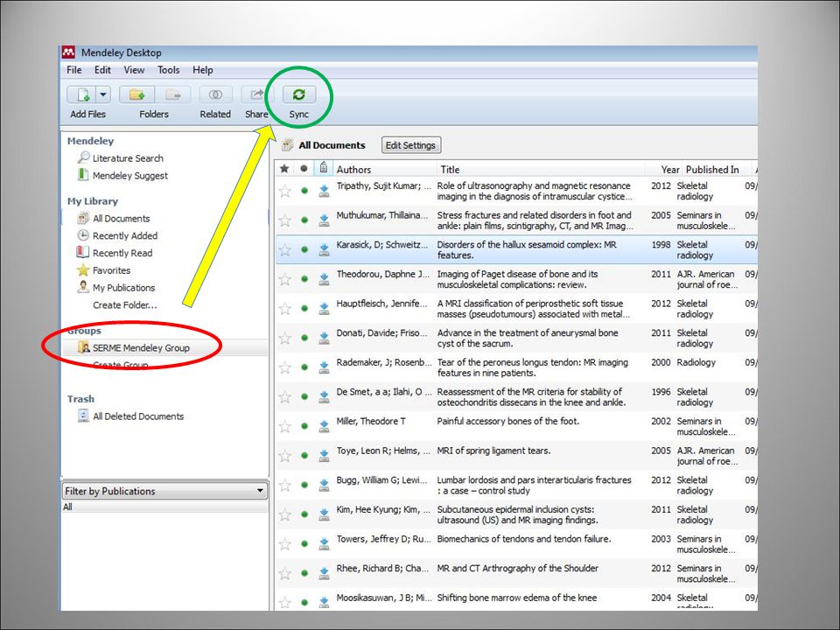This screenshot has width=840, height=630.
Task: Open the PDF icon for Rhee paper
Action: [324, 574]
